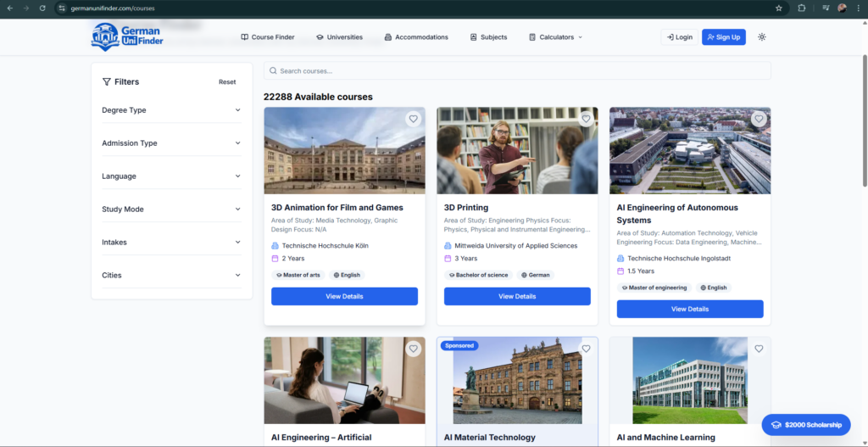Image resolution: width=868 pixels, height=447 pixels.
Task: Expand the Cities filter
Action: [x=171, y=276]
